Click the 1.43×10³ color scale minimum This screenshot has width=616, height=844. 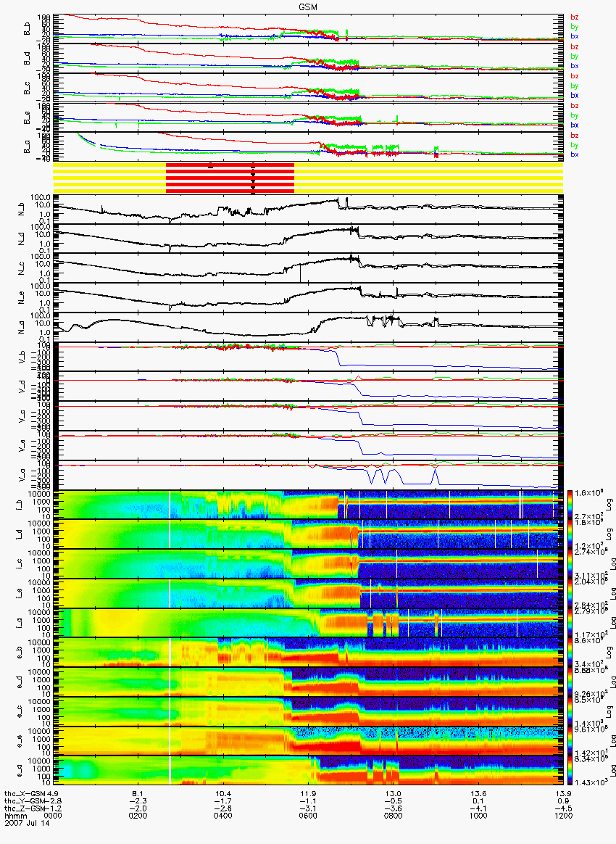pos(590,782)
